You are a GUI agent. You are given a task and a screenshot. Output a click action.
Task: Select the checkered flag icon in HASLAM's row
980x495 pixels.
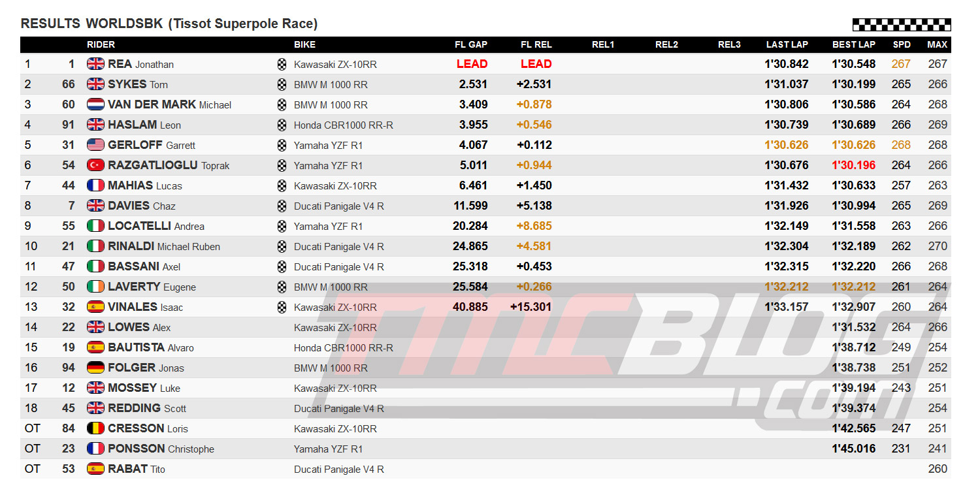coord(282,125)
